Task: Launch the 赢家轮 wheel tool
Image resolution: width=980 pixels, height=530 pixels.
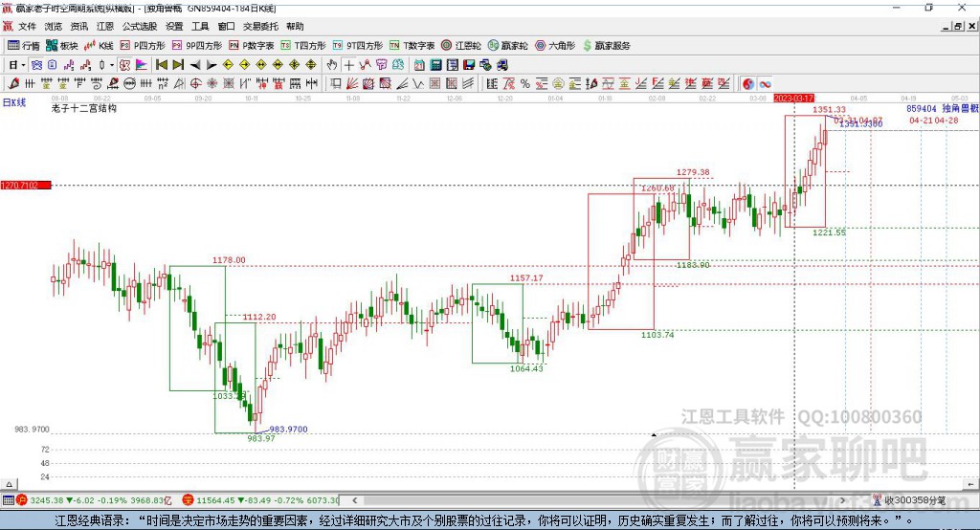Action: coord(508,46)
